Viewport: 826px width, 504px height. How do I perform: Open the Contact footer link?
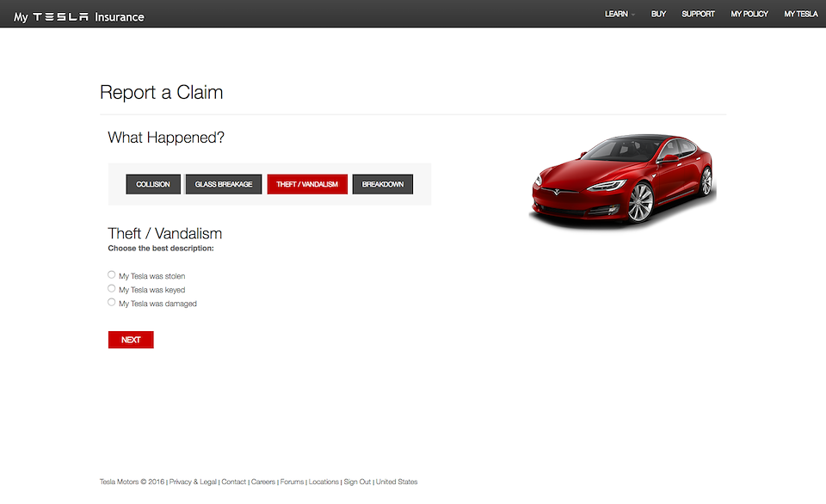coord(233,482)
